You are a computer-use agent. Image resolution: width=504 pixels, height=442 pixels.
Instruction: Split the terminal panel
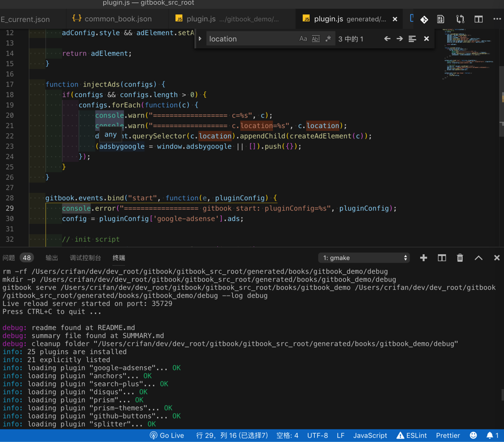[x=442, y=258]
